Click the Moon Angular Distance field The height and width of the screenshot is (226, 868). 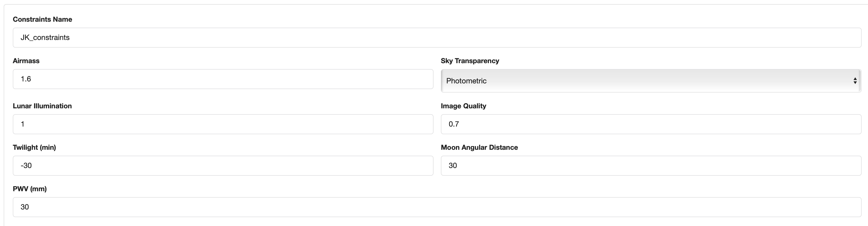pos(651,166)
